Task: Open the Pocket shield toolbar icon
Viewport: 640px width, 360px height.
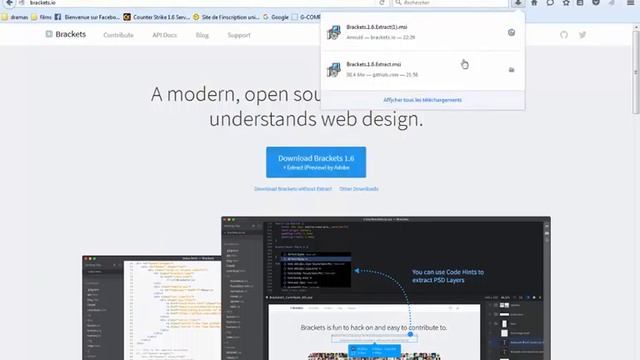Action: [x=596, y=2]
